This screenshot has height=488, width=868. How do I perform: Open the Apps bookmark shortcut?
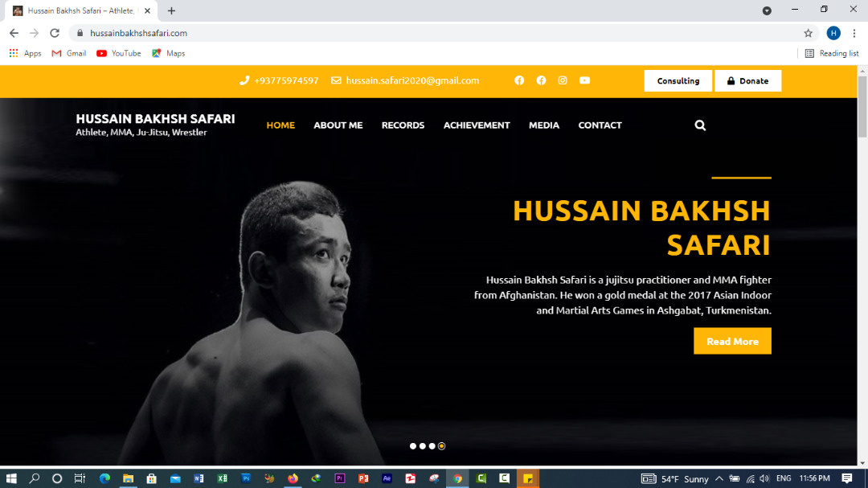(26, 53)
